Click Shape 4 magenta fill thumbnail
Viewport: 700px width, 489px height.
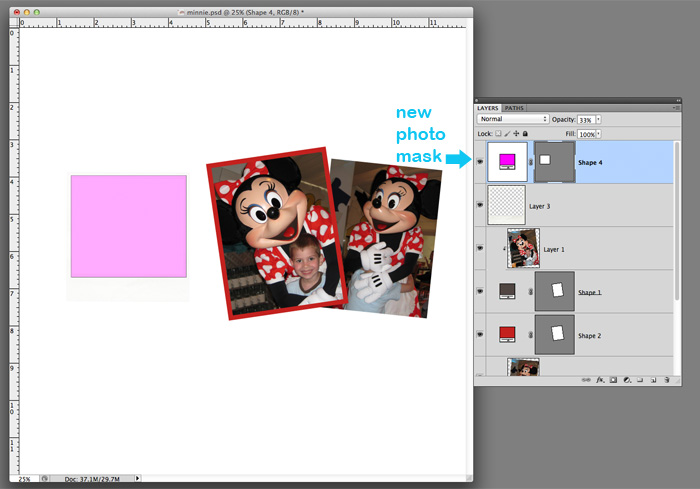[x=507, y=162]
